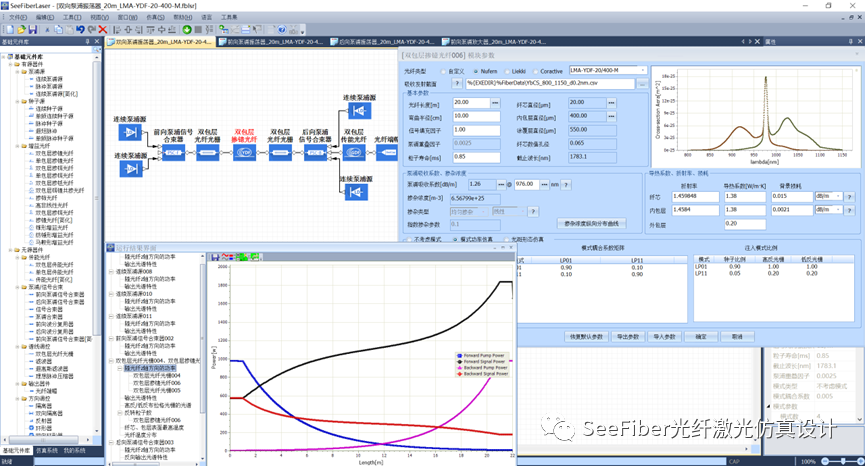Collapse the CW pump source 010 results node

111,294
